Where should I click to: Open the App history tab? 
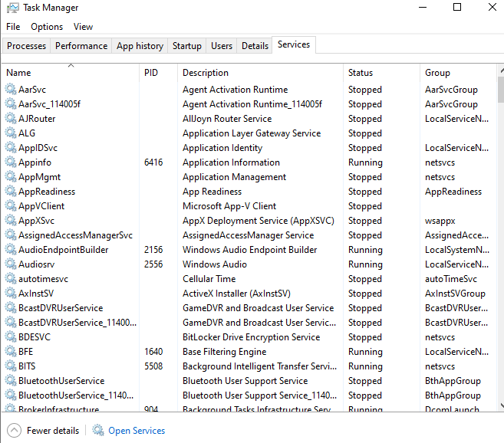pos(140,46)
